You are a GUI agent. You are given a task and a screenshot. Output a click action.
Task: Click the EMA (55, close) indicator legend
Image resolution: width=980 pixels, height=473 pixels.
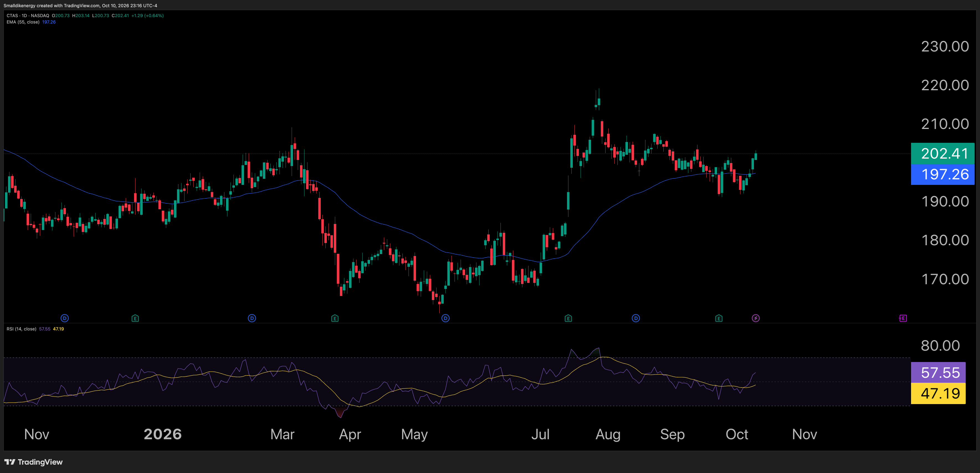coord(23,22)
